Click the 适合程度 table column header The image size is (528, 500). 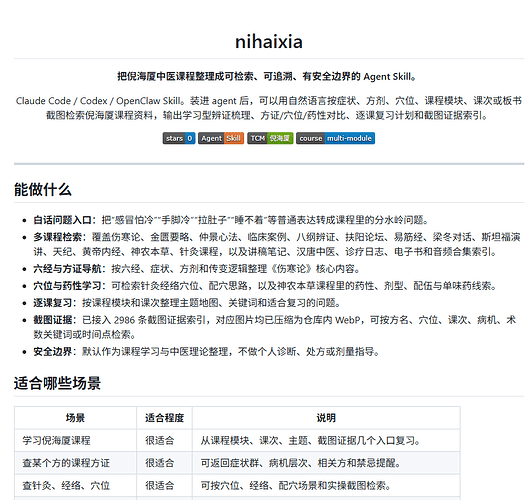pos(164,418)
